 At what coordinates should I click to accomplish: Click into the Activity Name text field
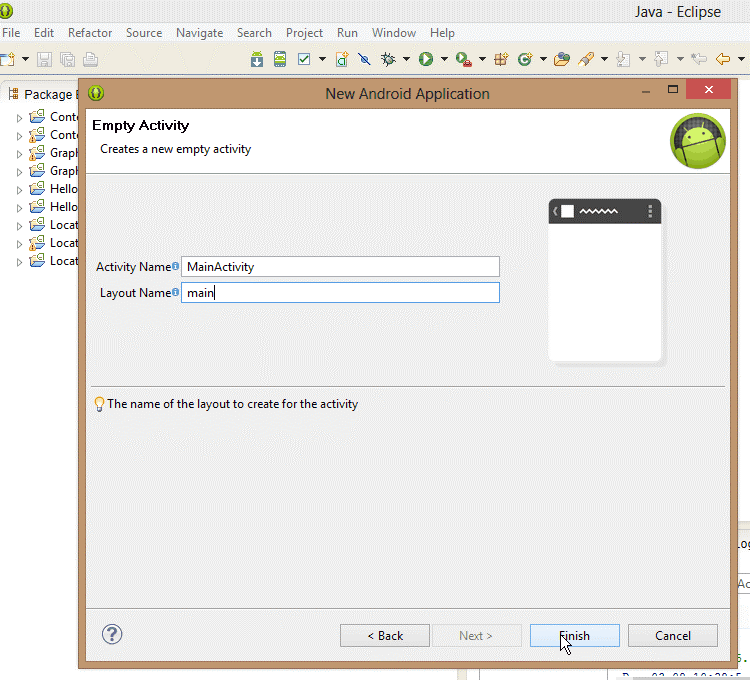pyautogui.click(x=340, y=267)
